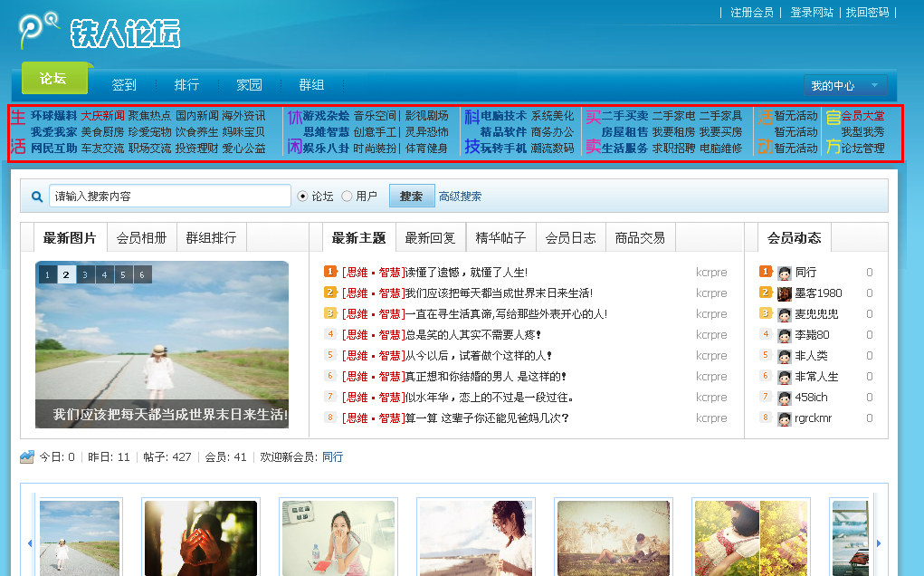The height and width of the screenshot is (576, 924).
Task: Click the 搜索 search button
Action: coord(411,197)
